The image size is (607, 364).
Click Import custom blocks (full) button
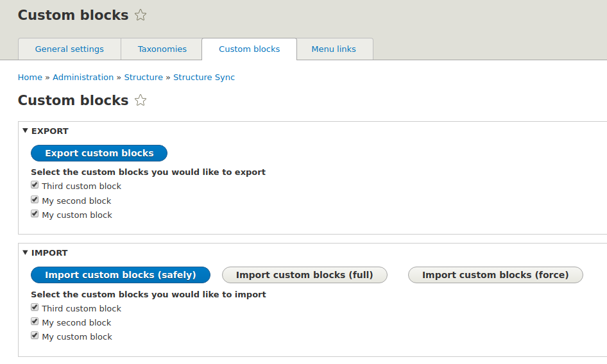[305, 275]
